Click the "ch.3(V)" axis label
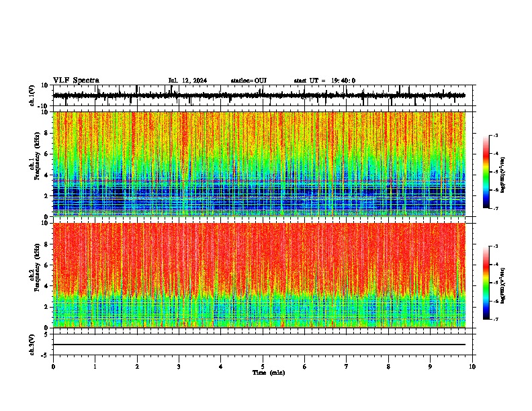Screen dimensions: 532x411 pos(32,345)
